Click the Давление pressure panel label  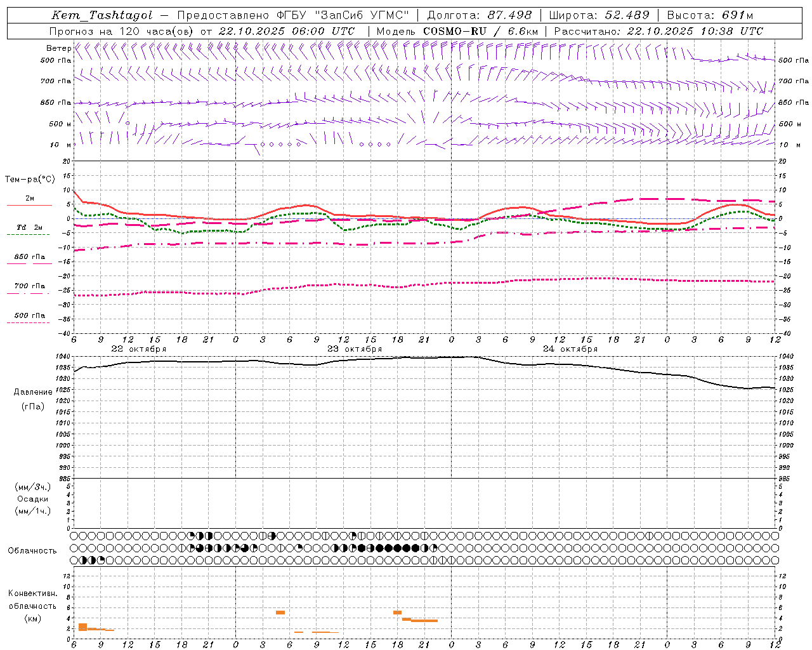pos(33,392)
